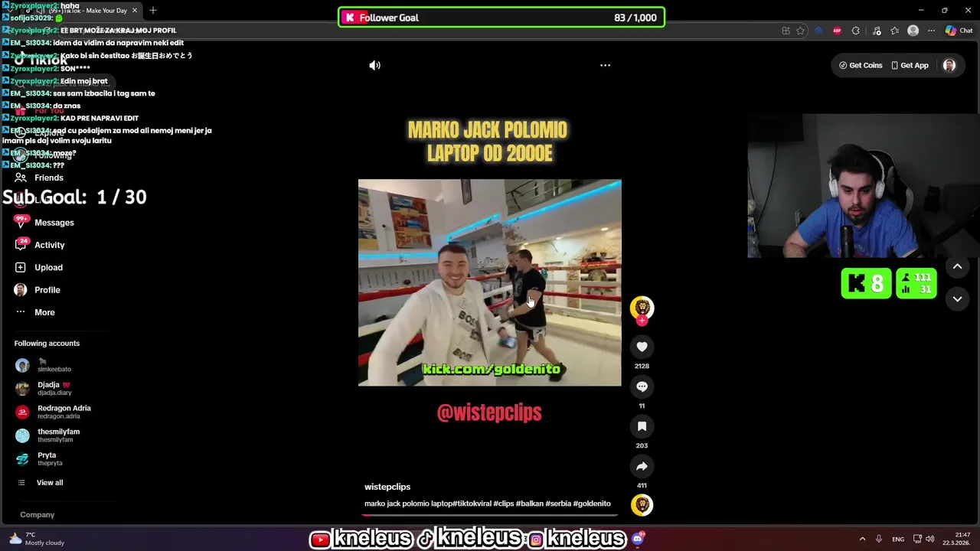
Task: Expand the Company footer section
Action: pyautogui.click(x=37, y=515)
